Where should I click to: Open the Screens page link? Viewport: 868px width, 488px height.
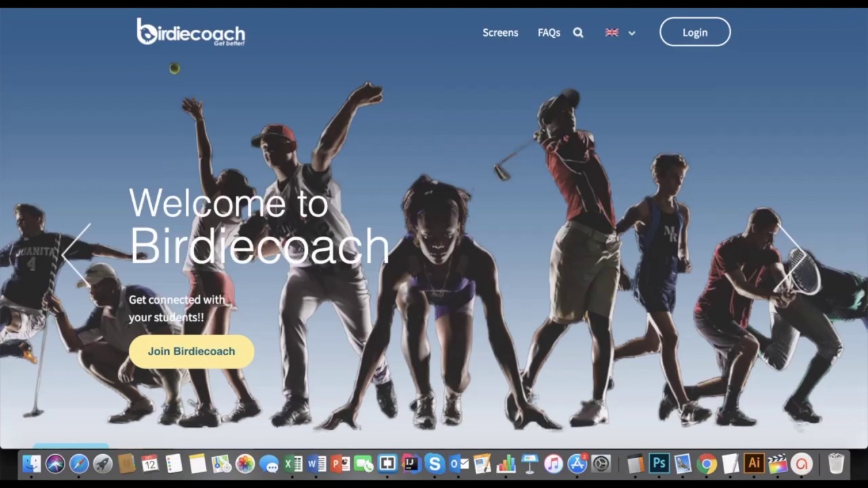point(500,33)
